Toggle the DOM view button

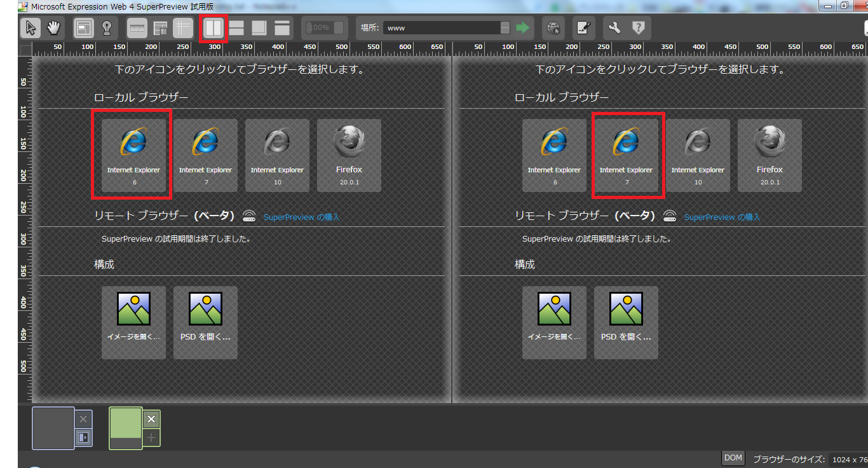pyautogui.click(x=733, y=458)
